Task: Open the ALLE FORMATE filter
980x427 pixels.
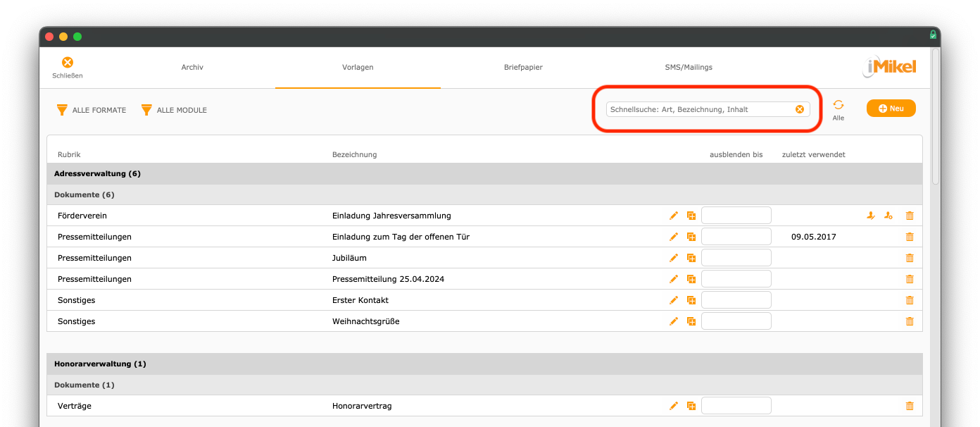Action: click(x=92, y=110)
